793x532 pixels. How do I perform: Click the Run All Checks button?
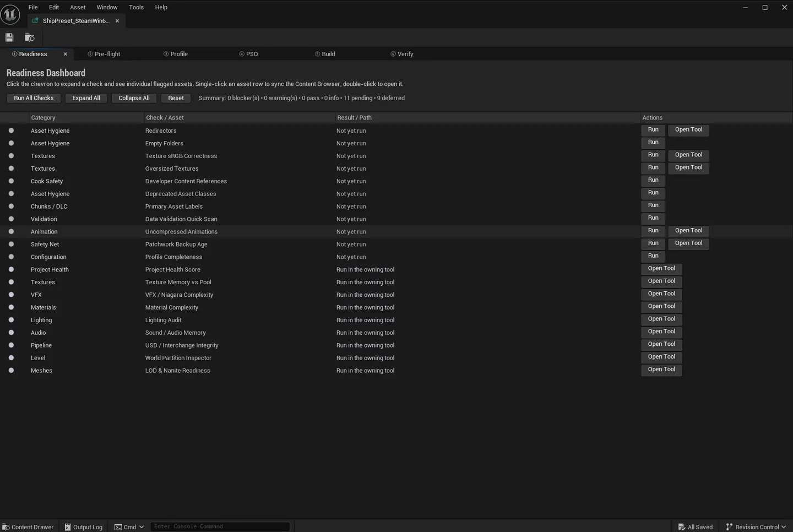coord(34,98)
